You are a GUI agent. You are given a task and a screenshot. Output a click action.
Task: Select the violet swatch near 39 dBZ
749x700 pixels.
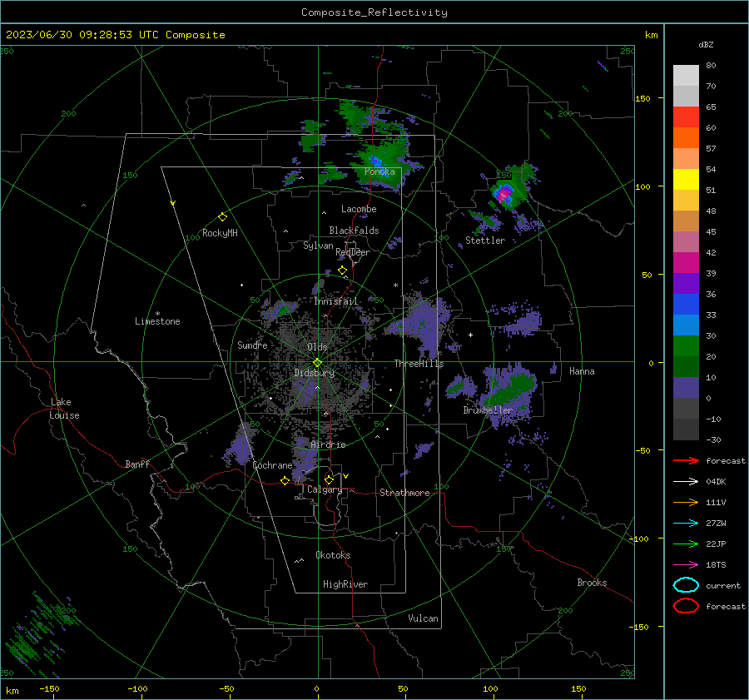686,283
